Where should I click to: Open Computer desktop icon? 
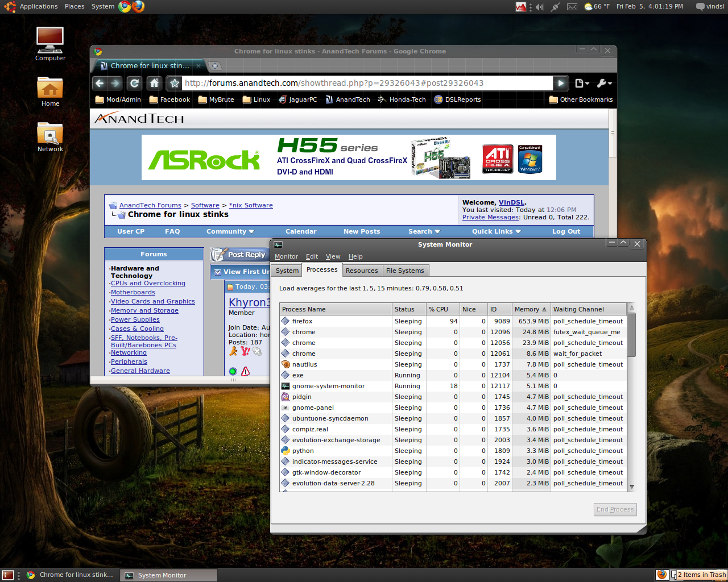(50, 44)
